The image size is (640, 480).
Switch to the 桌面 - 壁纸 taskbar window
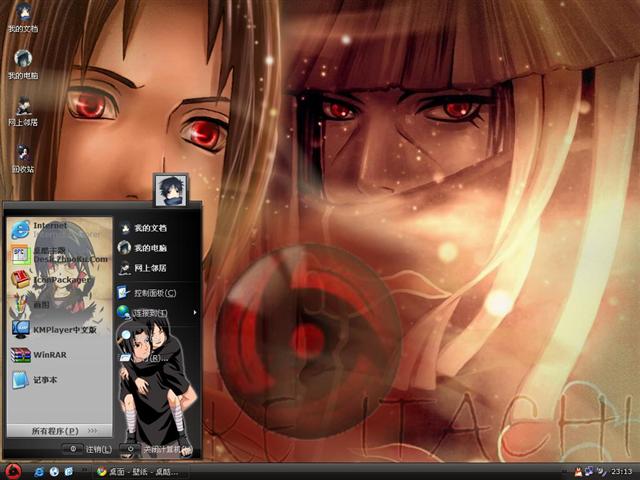pos(140,470)
